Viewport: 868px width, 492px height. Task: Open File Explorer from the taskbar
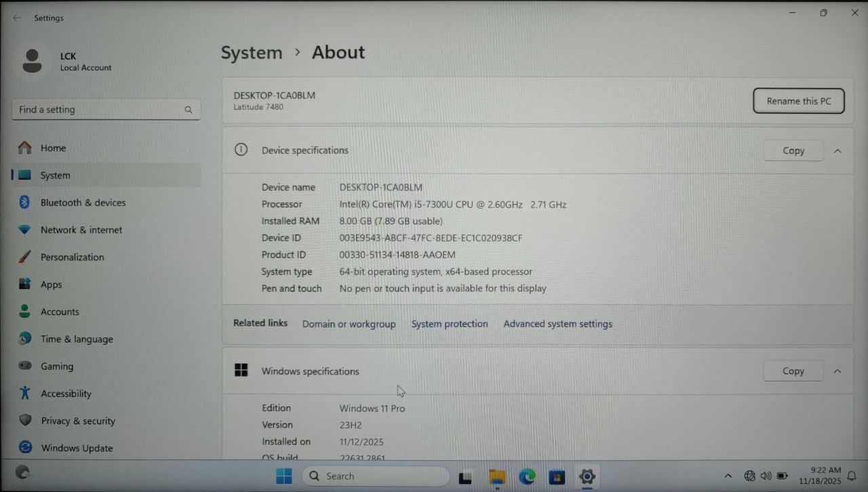tap(497, 476)
